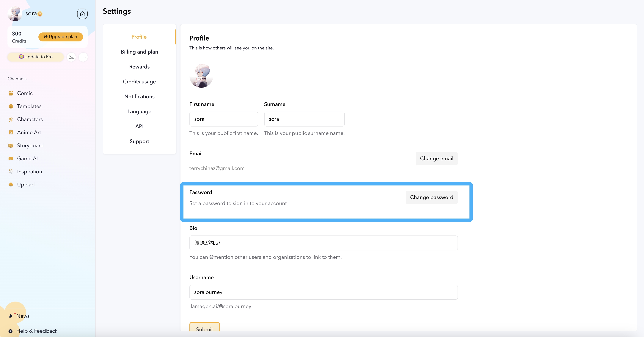Click the Upgrade plan button
644x337 pixels.
point(60,37)
